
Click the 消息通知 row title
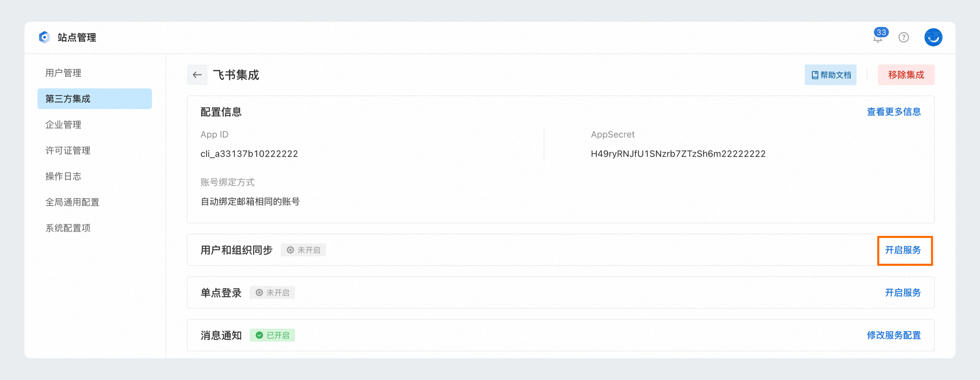(x=221, y=335)
